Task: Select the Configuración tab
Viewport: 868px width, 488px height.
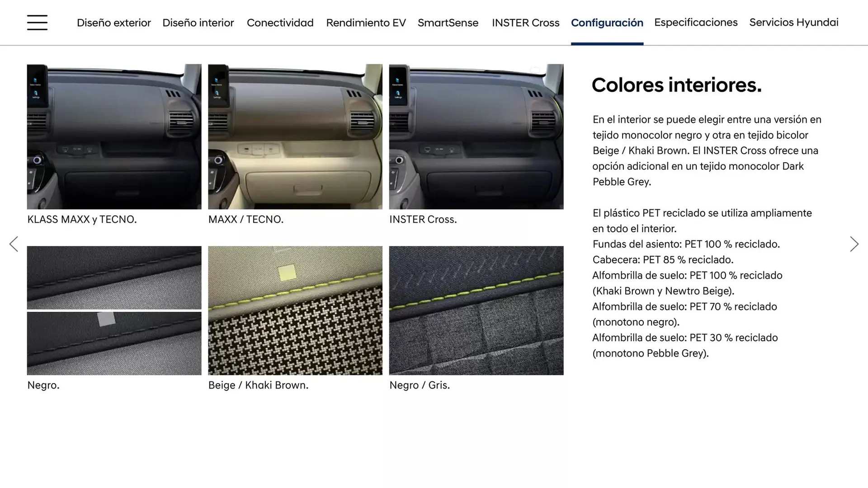Action: pos(607,23)
